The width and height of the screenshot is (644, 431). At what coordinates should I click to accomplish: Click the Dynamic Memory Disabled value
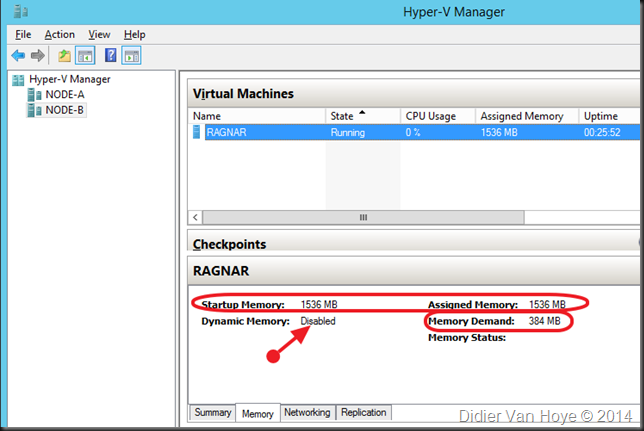(318, 321)
